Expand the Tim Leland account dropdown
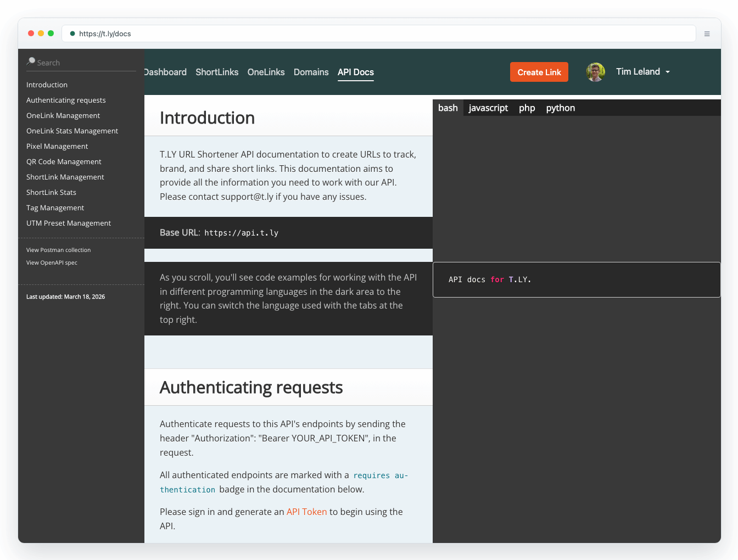This screenshot has width=738, height=560. (x=668, y=72)
